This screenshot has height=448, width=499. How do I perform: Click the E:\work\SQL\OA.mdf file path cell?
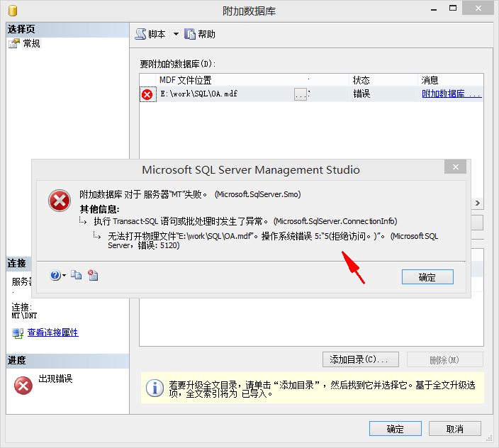pos(226,94)
